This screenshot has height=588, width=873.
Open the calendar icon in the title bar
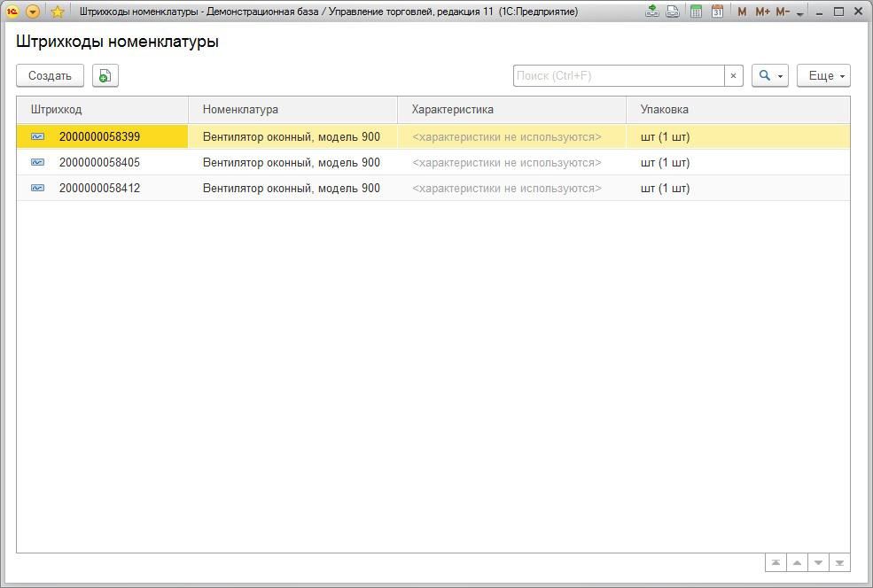pyautogui.click(x=718, y=12)
